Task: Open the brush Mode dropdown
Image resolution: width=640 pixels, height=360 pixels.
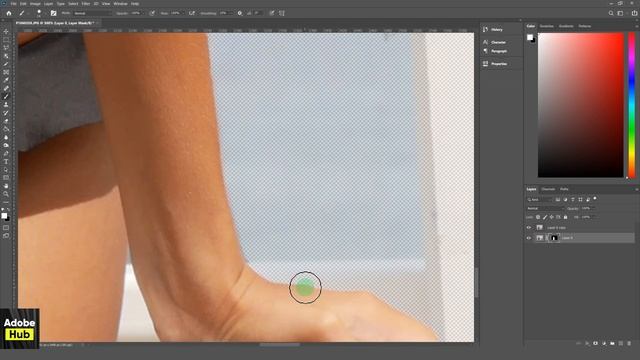Action: tap(92, 13)
